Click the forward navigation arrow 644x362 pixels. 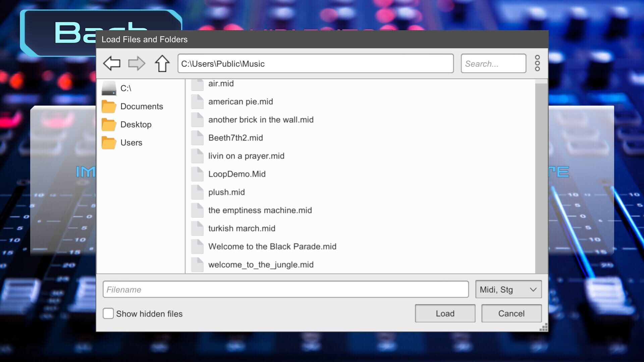[x=137, y=63]
